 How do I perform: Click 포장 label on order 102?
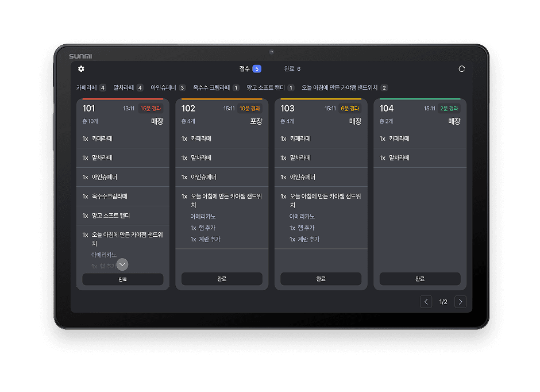pyautogui.click(x=256, y=121)
